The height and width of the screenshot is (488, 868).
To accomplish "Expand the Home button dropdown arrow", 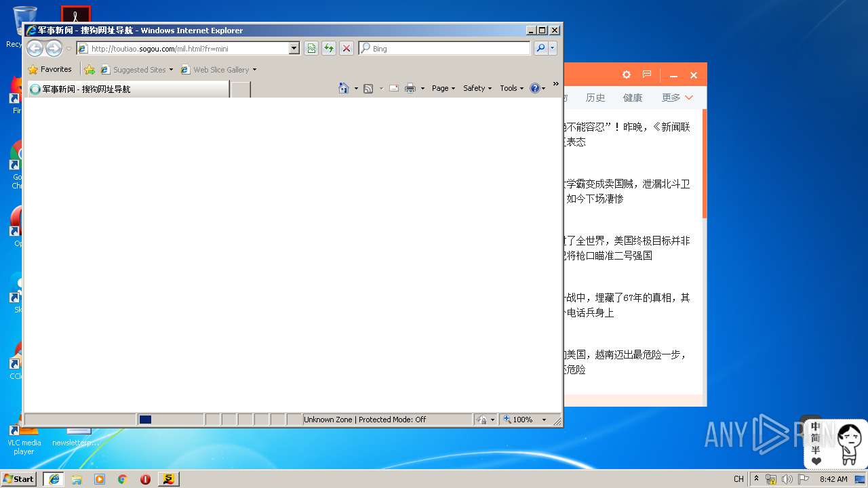I will [x=356, y=88].
